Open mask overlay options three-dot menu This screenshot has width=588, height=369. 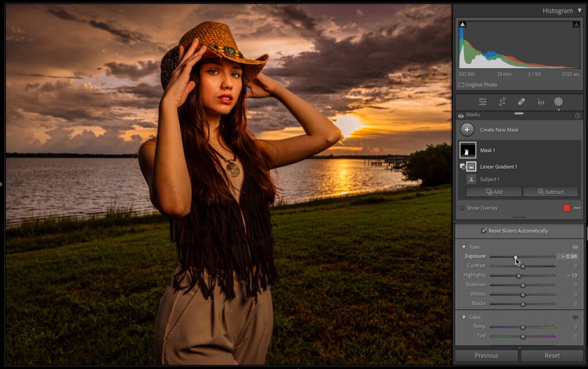pos(577,208)
